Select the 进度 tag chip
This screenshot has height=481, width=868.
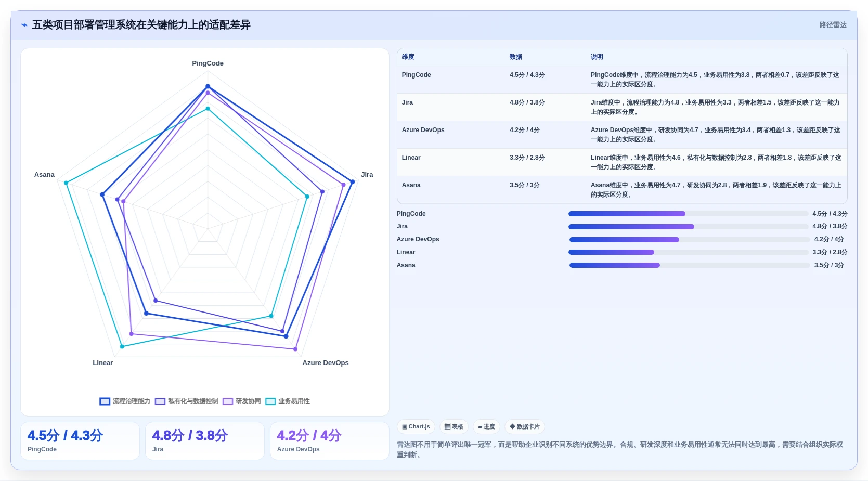coord(486,427)
